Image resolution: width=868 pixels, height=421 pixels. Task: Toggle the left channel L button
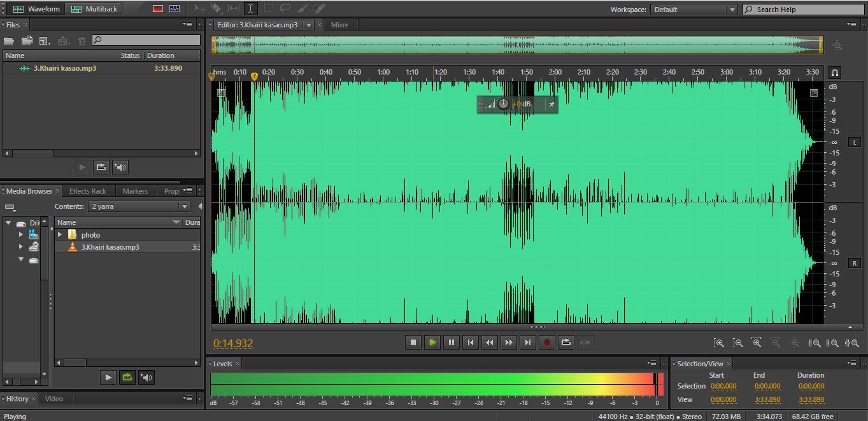[x=854, y=142]
